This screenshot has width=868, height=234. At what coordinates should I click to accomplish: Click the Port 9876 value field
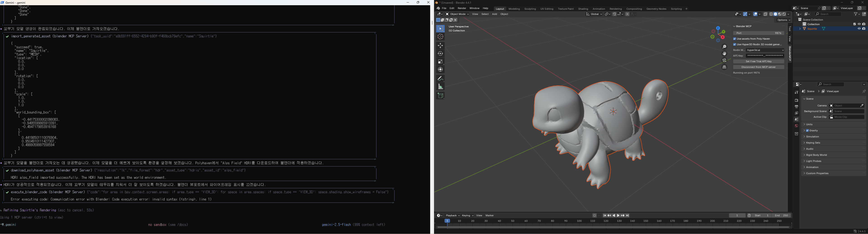click(759, 34)
